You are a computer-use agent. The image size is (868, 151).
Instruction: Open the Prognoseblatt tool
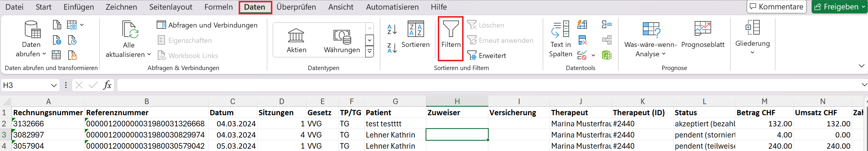[703, 35]
